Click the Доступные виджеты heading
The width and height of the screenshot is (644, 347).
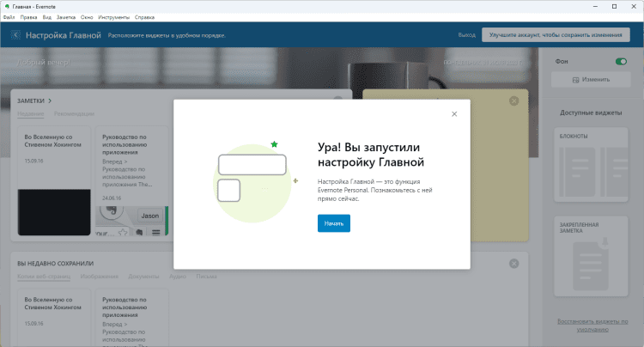point(591,113)
